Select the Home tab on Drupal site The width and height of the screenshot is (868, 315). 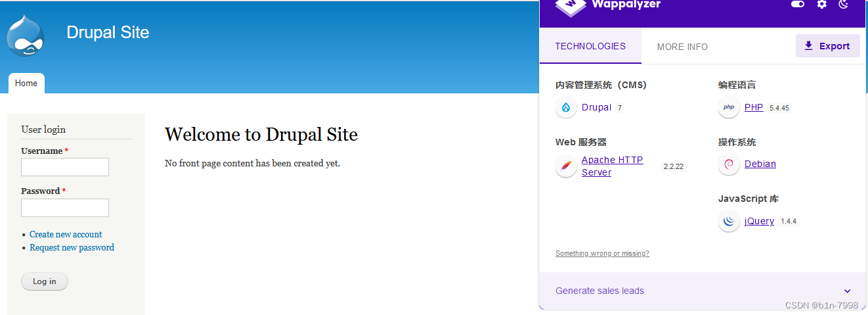(26, 84)
